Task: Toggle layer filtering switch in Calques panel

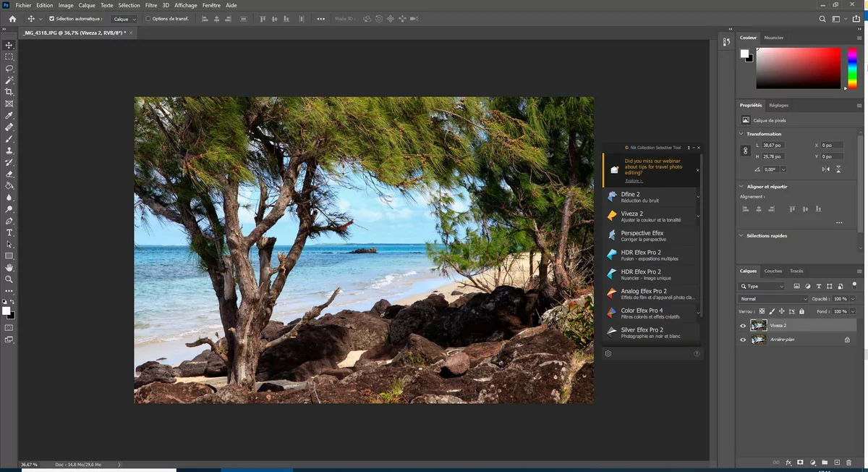Action: pyautogui.click(x=854, y=285)
